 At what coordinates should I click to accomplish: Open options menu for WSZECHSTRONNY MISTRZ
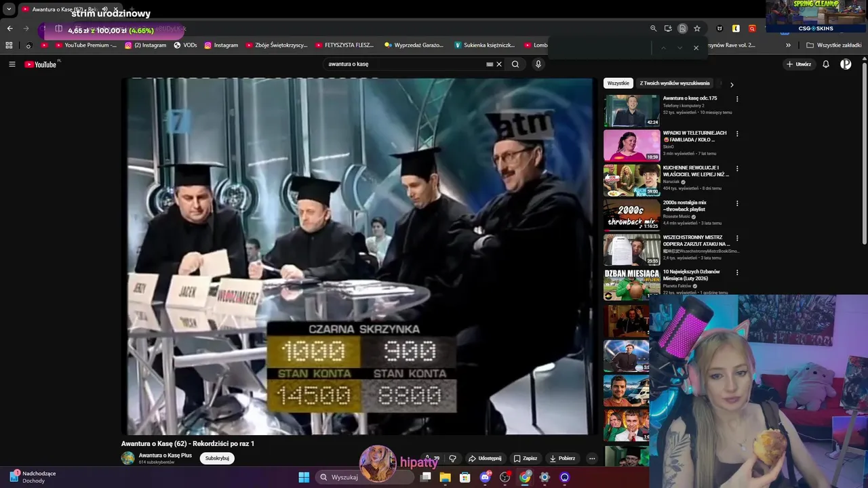pyautogui.click(x=737, y=238)
